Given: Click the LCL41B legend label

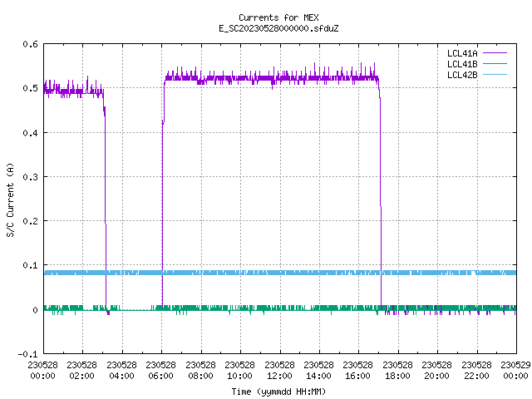Looking at the screenshot, I should pos(462,64).
